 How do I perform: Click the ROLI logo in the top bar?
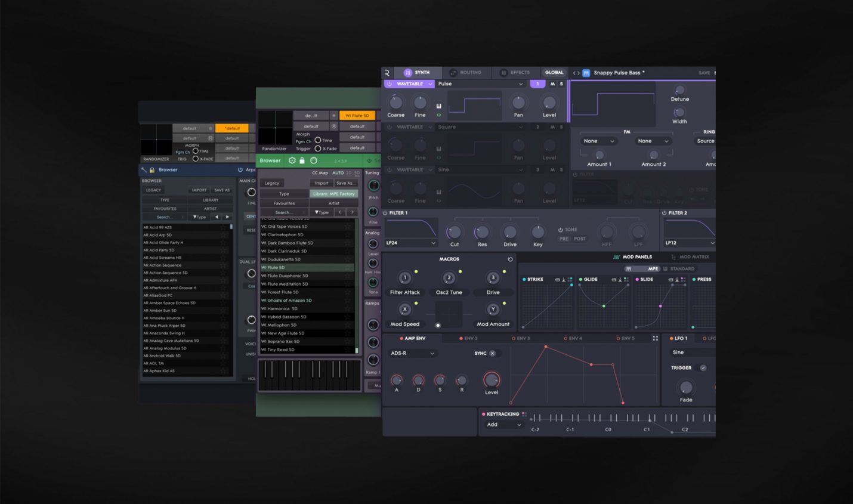click(388, 73)
